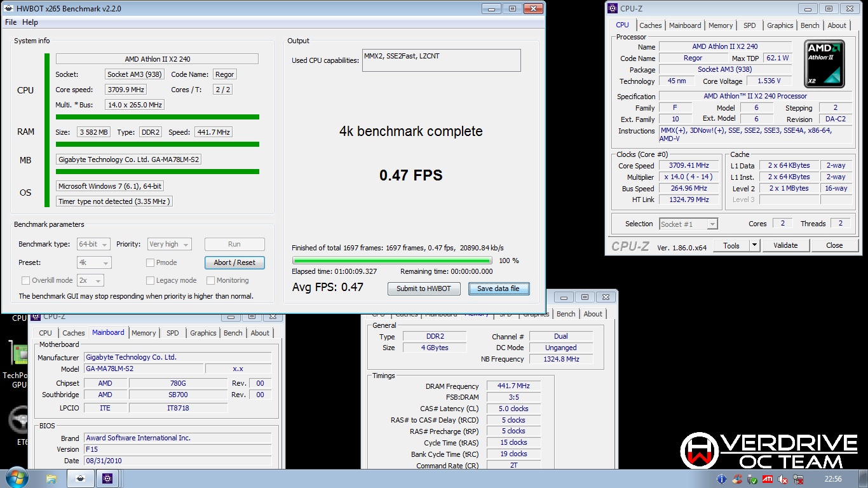
Task: Toggle the Overkill mode checkbox
Action: (x=26, y=280)
